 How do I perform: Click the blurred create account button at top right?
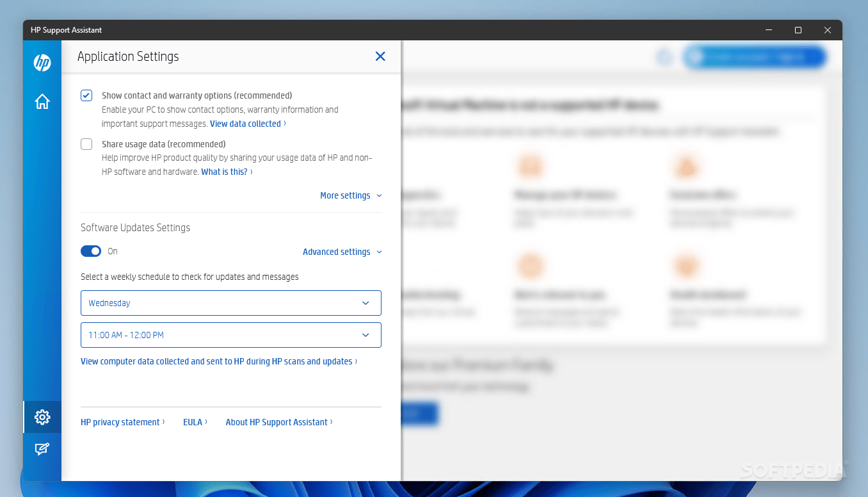pyautogui.click(x=755, y=57)
